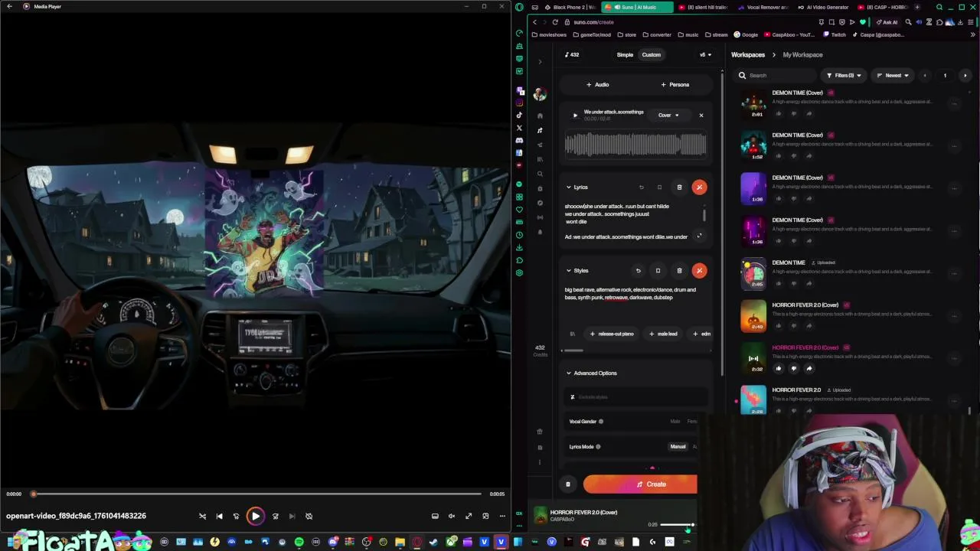Viewport: 980px width, 551px height.
Task: Open the v5 model version dropdown
Action: (x=704, y=54)
